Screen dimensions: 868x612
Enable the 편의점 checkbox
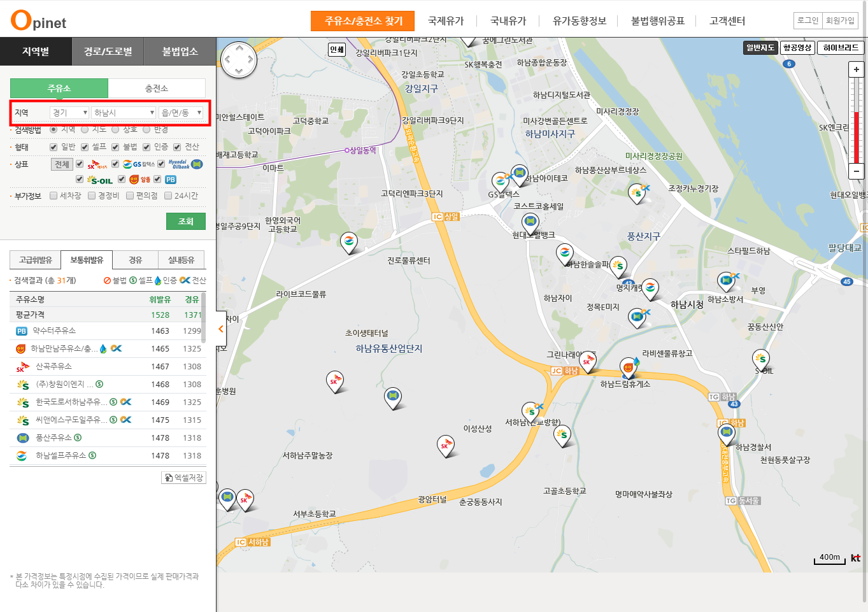point(130,196)
